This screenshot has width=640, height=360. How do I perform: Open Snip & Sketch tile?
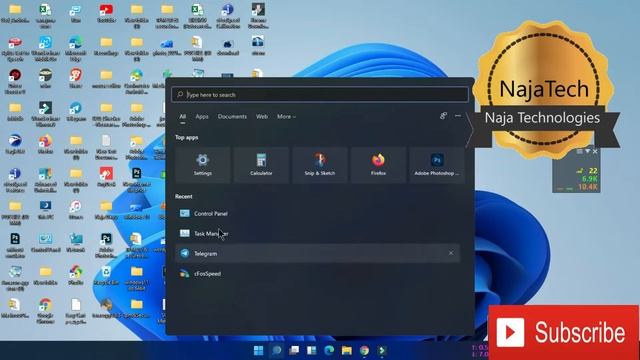[x=320, y=164]
